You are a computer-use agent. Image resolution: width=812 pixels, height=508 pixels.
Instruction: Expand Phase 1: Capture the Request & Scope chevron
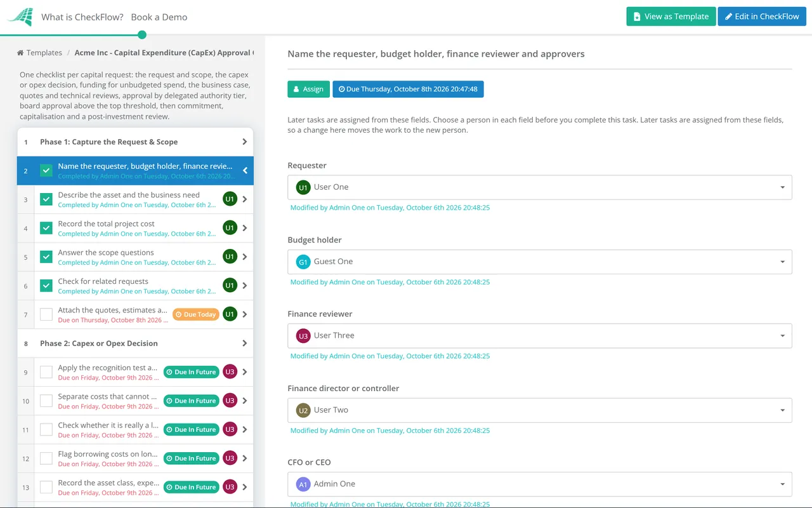(x=245, y=142)
